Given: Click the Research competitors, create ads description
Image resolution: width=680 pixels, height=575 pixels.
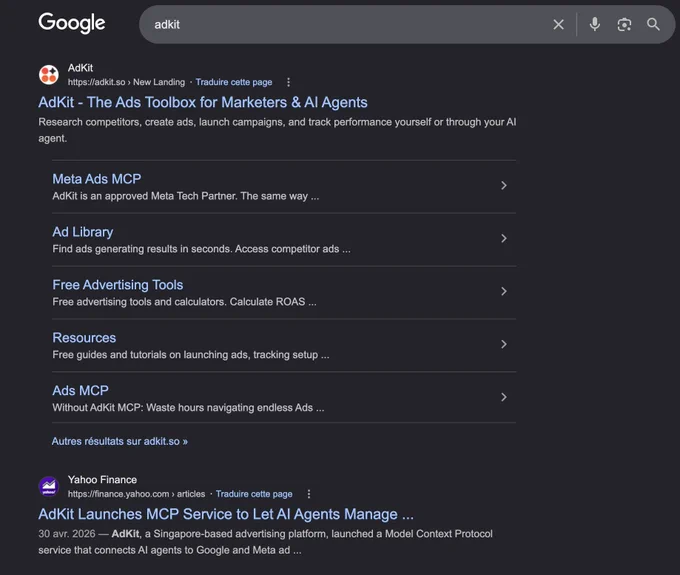Looking at the screenshot, I should (x=277, y=130).
